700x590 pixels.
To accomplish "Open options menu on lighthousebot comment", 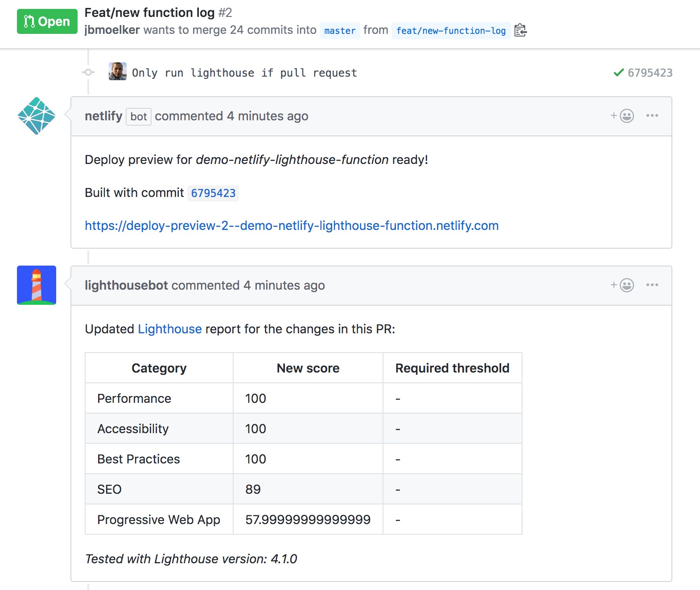I will pos(652,285).
